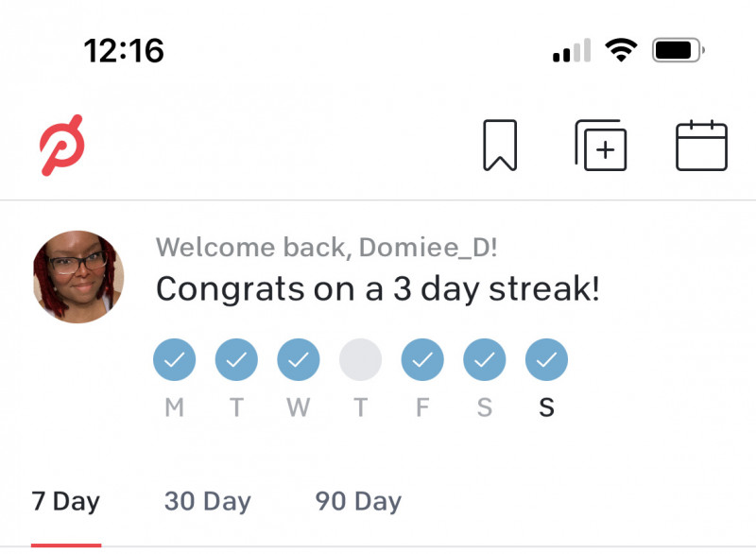Tap the 12:16 status bar clock
This screenshot has width=756, height=554.
[x=124, y=50]
